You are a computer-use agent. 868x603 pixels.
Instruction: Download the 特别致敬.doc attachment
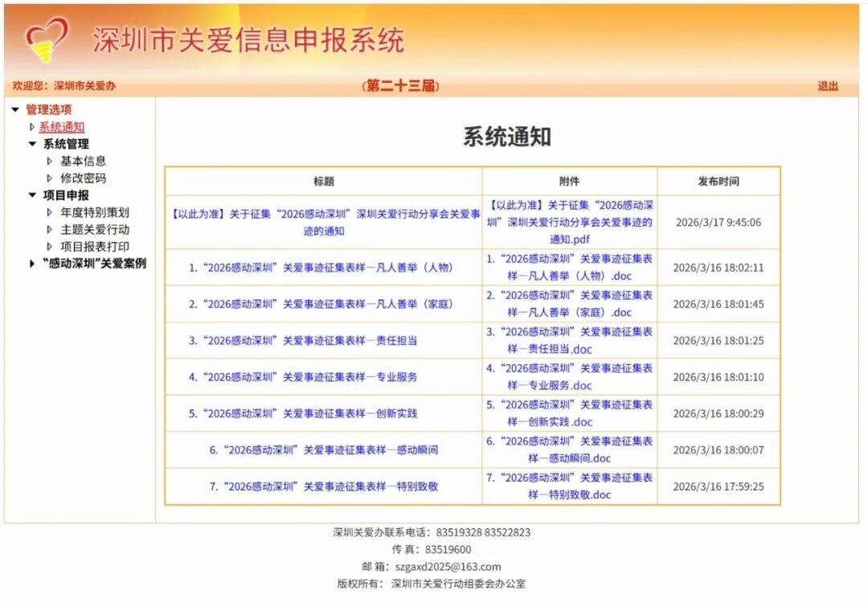(x=569, y=486)
